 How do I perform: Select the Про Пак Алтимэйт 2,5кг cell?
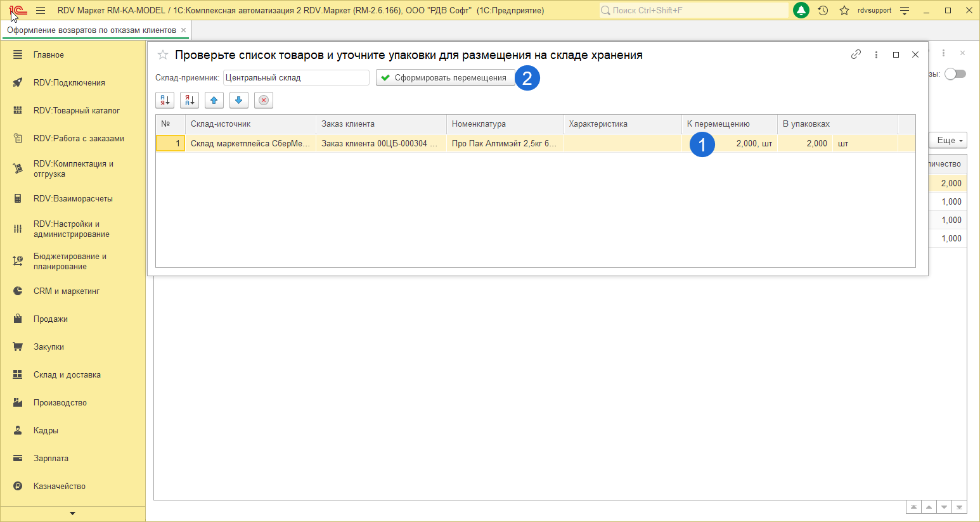coord(505,144)
